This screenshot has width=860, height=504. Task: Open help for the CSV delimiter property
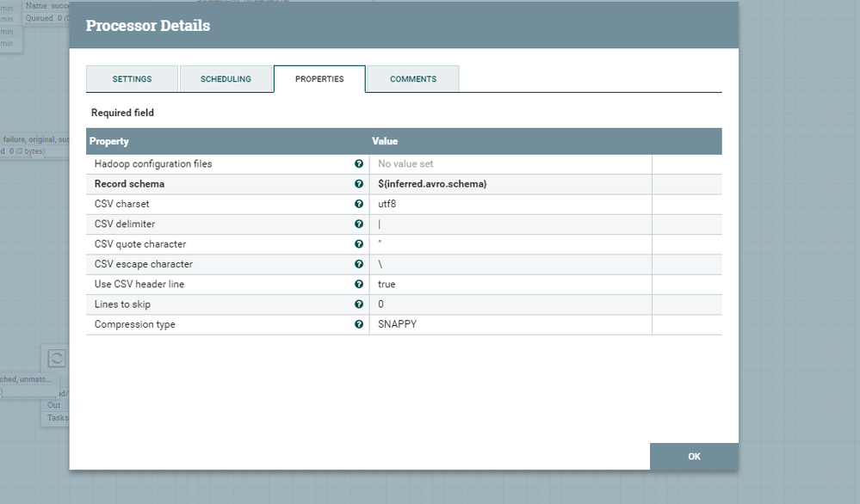(x=359, y=224)
